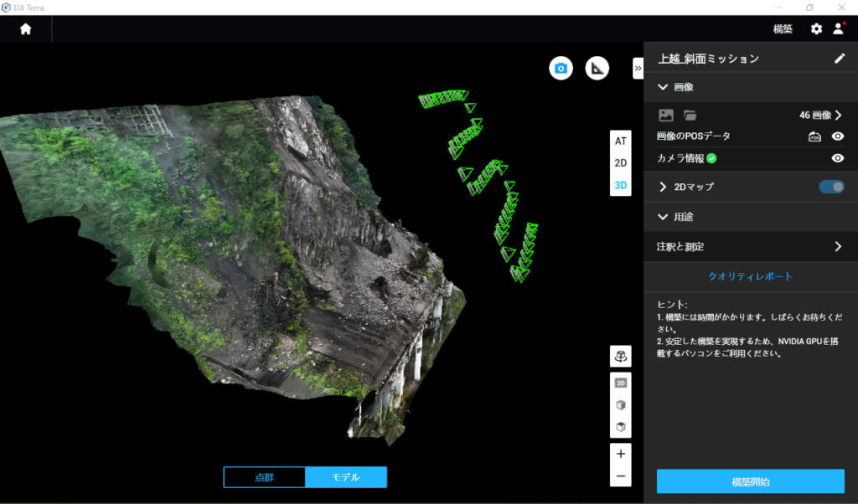This screenshot has height=504, width=858.
Task: Select the wireframe cube display mode
Action: click(x=620, y=426)
